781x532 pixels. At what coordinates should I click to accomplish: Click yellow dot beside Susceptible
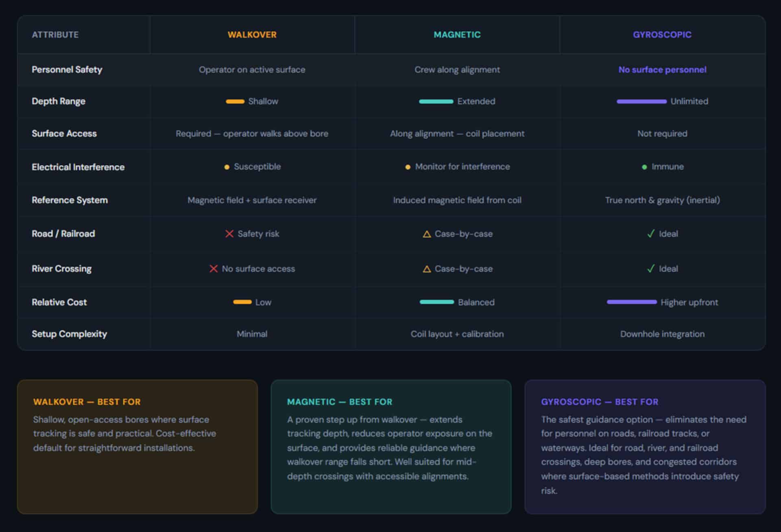click(x=227, y=167)
